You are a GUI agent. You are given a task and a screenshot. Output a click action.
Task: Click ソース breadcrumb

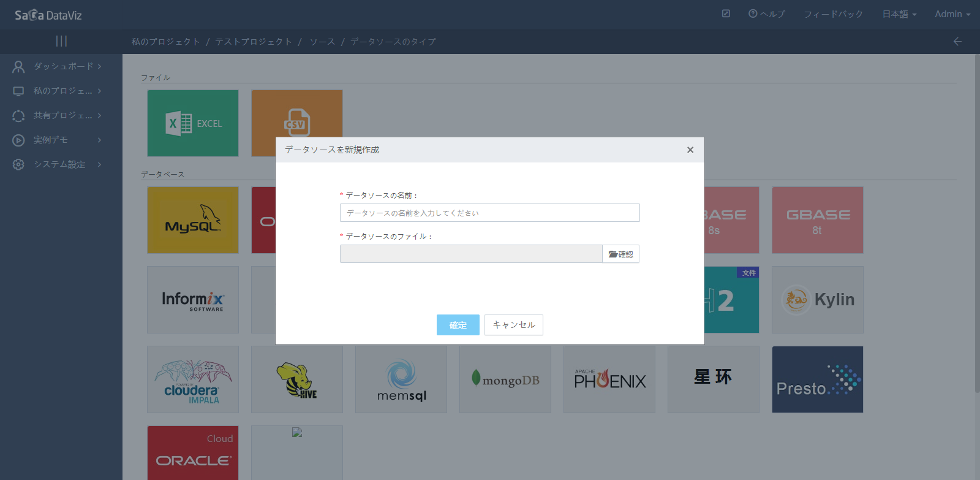(322, 42)
